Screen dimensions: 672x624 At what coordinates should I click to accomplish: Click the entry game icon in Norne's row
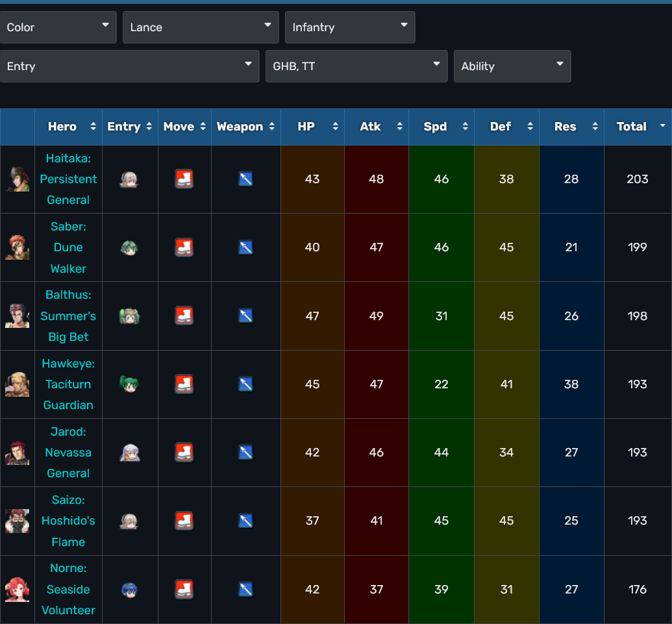129,590
